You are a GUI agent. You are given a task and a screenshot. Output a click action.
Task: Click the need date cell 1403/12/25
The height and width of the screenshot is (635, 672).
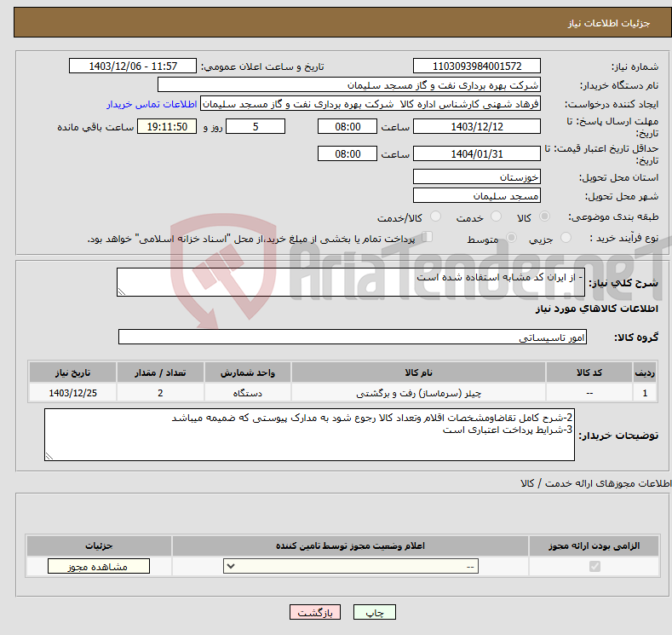(x=72, y=393)
